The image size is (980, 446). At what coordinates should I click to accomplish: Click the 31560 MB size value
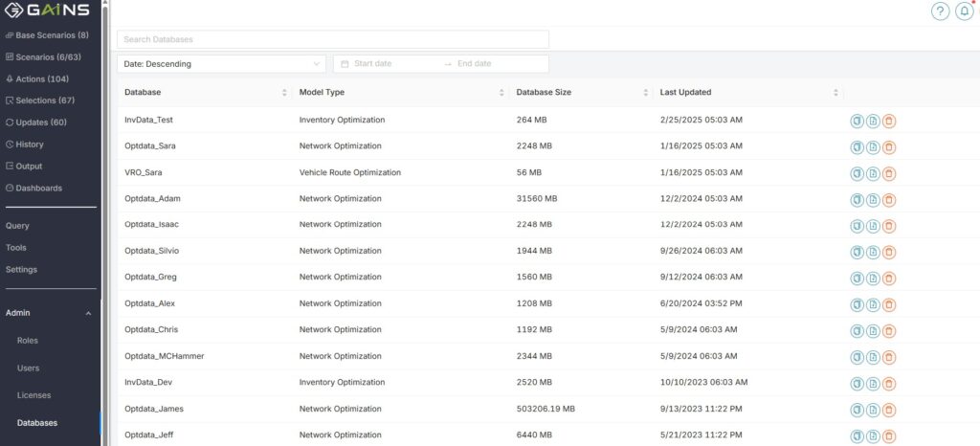(536, 199)
